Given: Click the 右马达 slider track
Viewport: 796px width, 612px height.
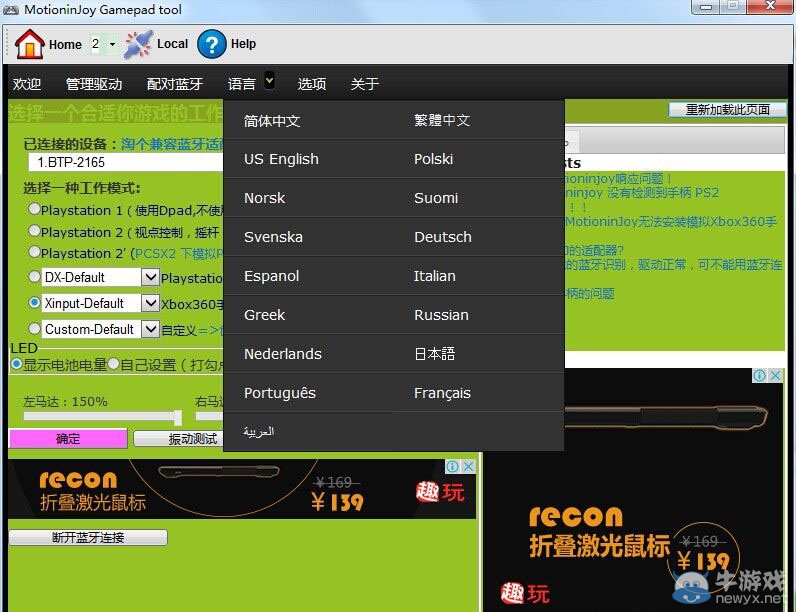Looking at the screenshot, I should tap(210, 416).
